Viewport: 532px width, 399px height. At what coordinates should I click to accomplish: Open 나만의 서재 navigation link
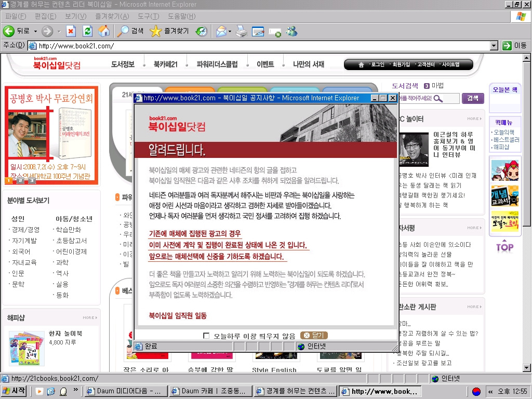point(309,64)
